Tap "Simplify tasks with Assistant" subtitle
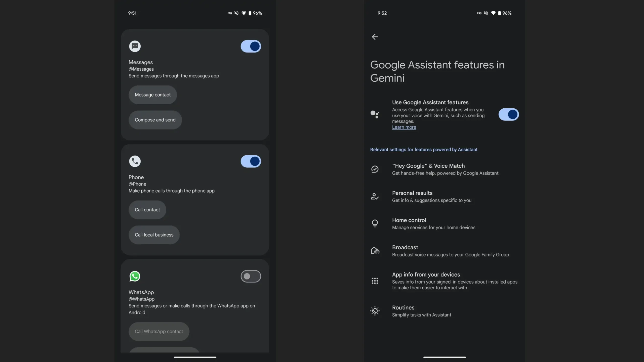The image size is (644, 362). (422, 315)
